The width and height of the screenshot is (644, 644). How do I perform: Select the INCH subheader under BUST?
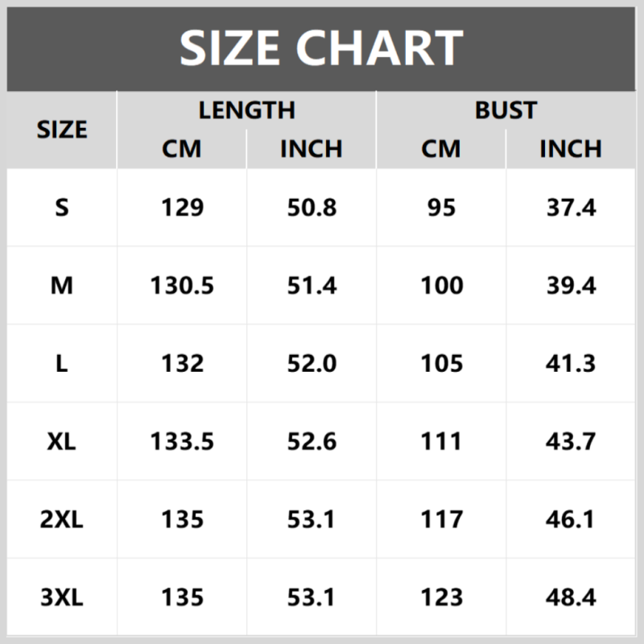tap(571, 149)
